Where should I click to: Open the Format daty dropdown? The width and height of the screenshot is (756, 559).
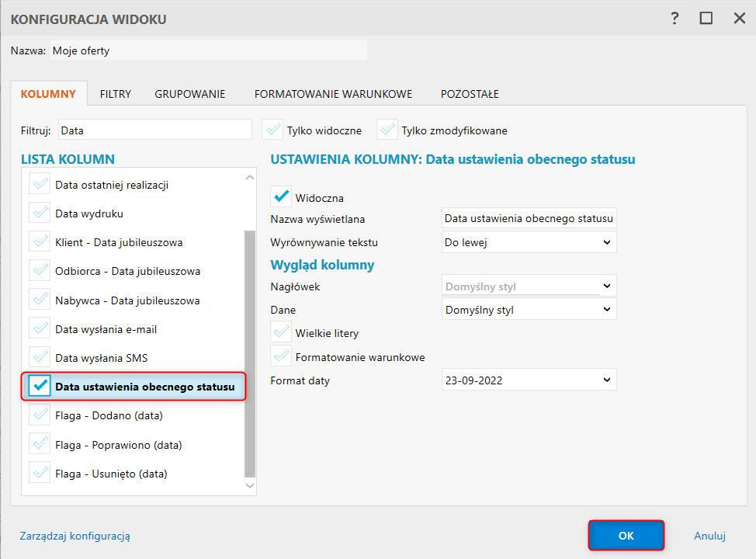pyautogui.click(x=529, y=380)
